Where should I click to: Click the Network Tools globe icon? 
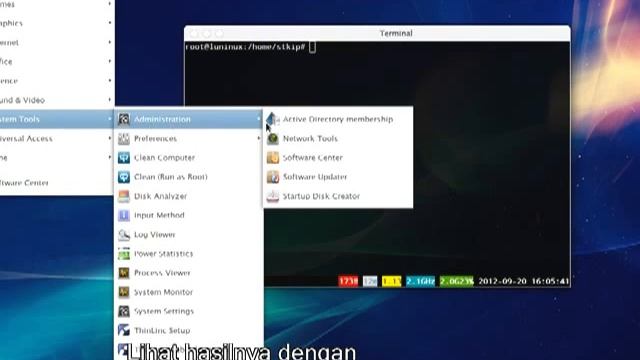(273, 138)
